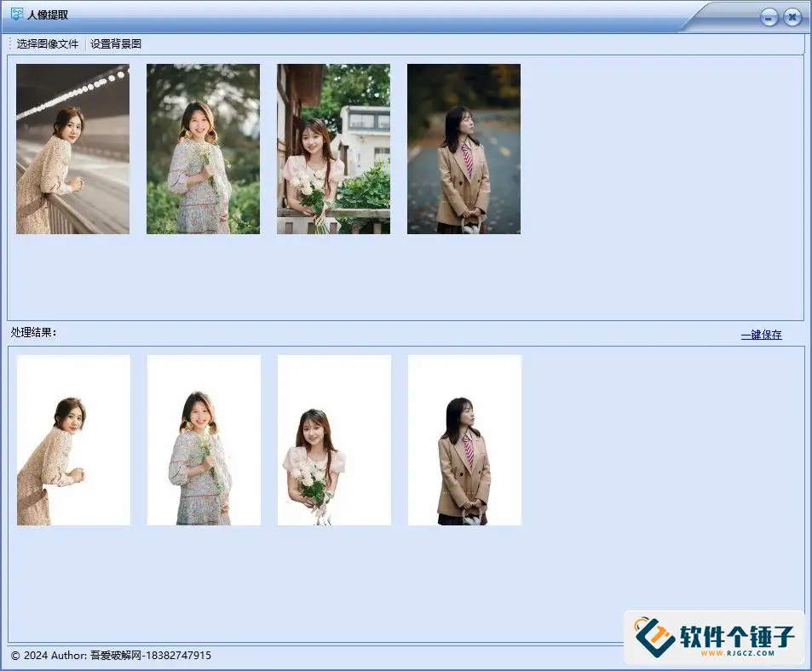Viewport: 812px width, 671px height.
Task: Click the 人像提取 window title text
Action: [48, 14]
